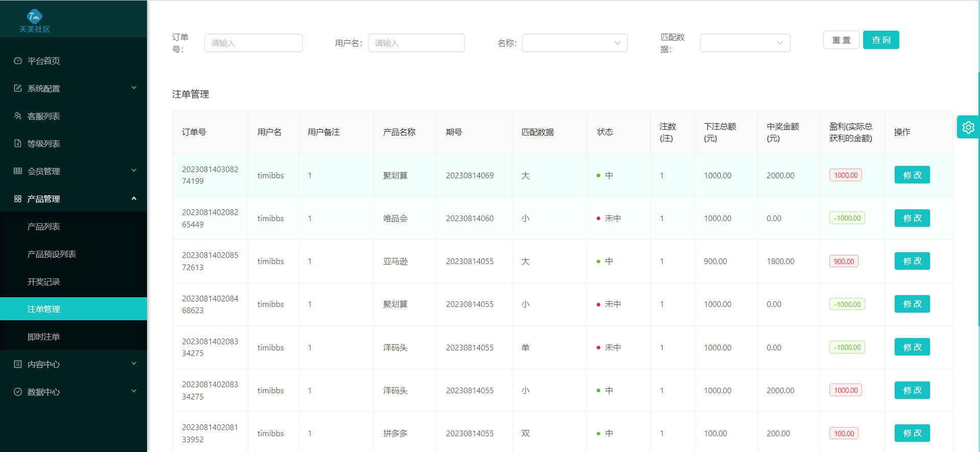Image resolution: width=980 pixels, height=452 pixels.
Task: Click the 系统配置 edit icon
Action: click(x=18, y=88)
